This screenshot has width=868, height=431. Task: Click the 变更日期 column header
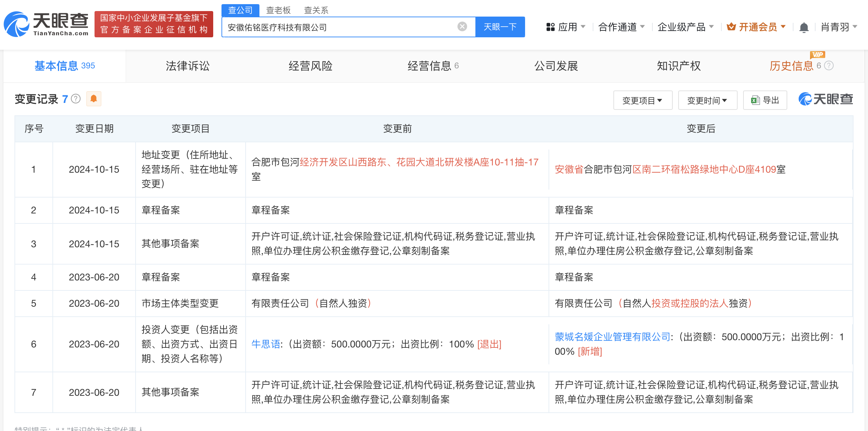[94, 128]
